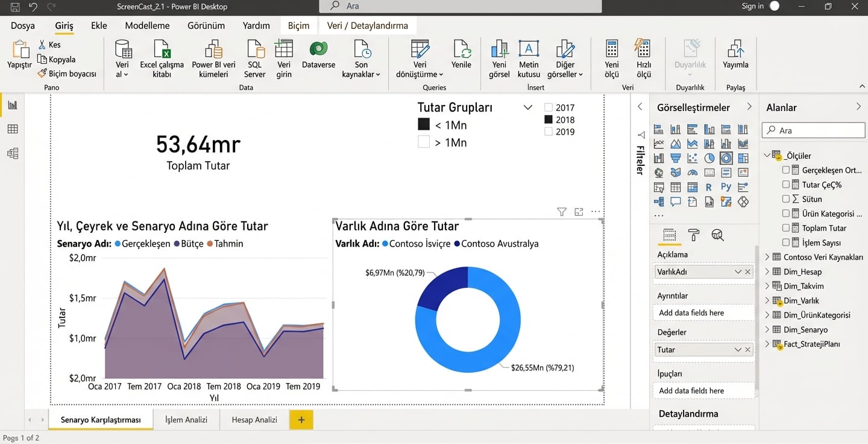Open the model relationships view icon
The width and height of the screenshot is (868, 444).
coord(13,154)
